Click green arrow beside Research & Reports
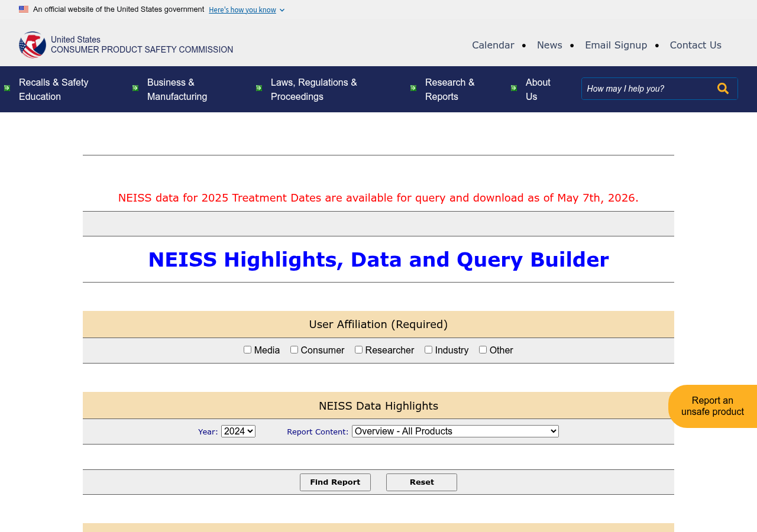 (x=413, y=88)
